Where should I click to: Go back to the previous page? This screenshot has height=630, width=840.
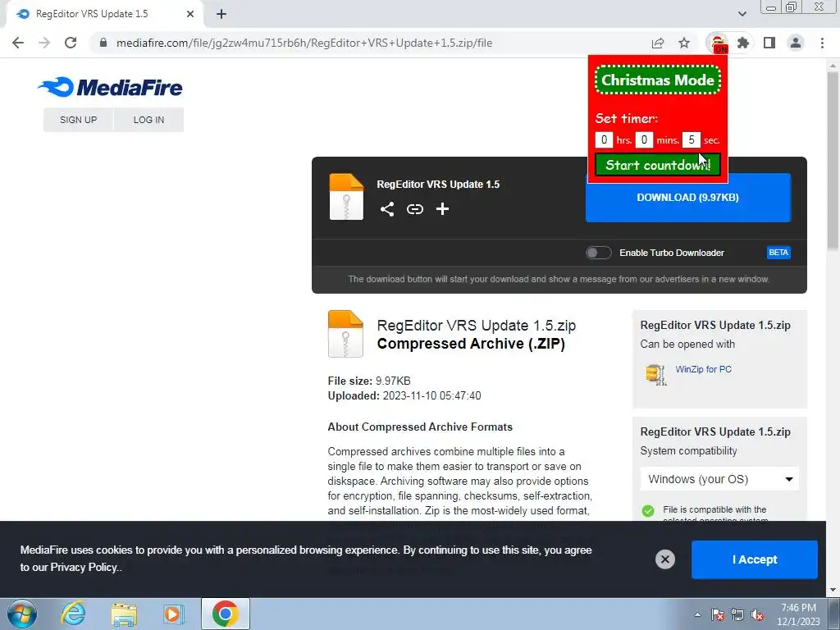(18, 43)
